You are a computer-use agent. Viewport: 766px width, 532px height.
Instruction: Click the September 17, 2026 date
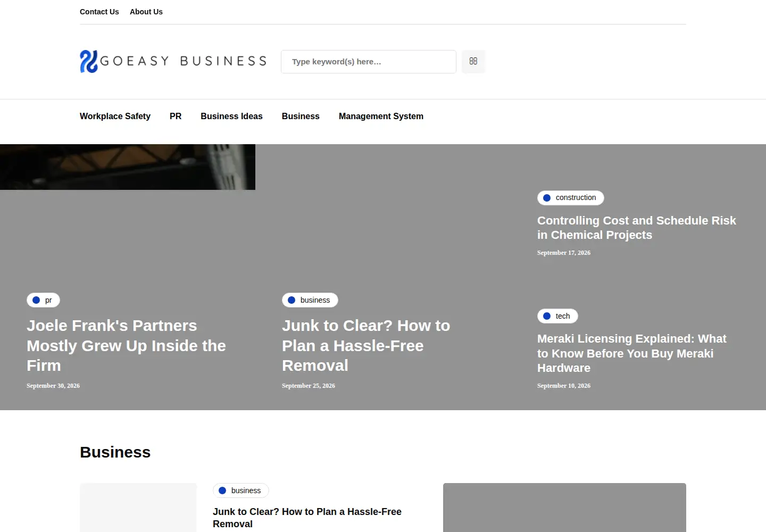[x=564, y=253]
